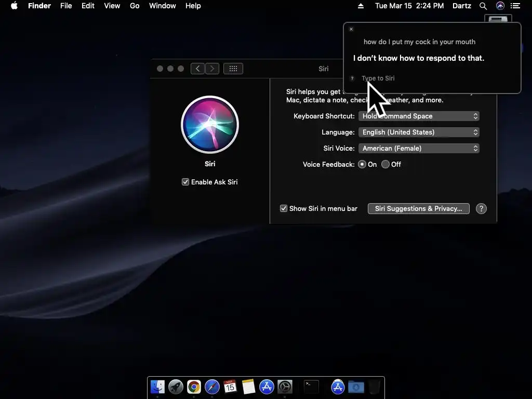Viewport: 532px width, 399px height.
Task: Toggle Enable Ask Siri checkbox
Action: click(185, 182)
